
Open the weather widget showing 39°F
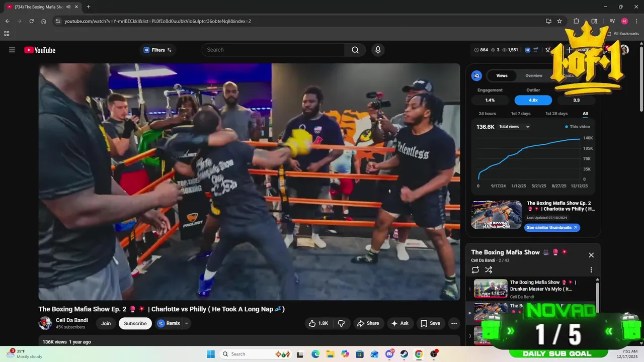25,354
